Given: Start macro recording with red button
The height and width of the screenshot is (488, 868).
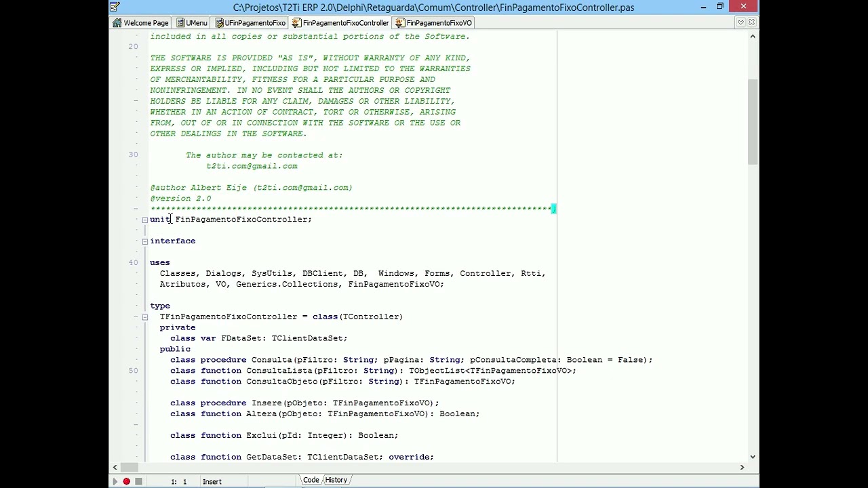Looking at the screenshot, I should [126, 481].
